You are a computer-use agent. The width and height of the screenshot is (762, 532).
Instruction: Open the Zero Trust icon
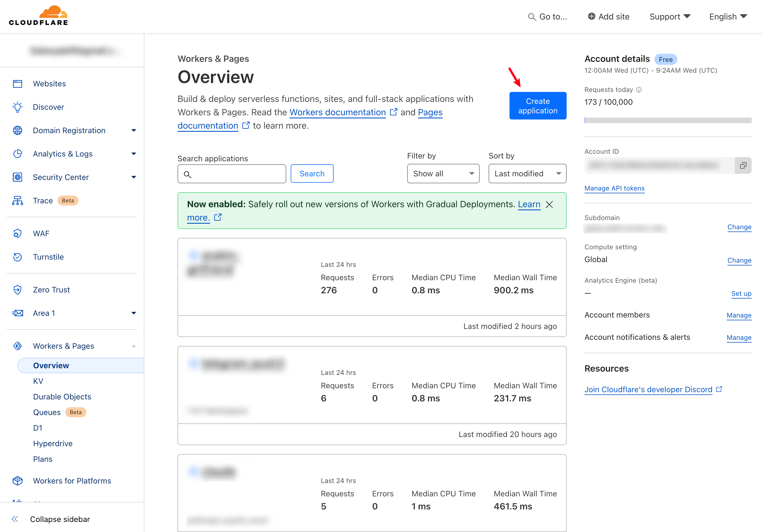click(18, 290)
